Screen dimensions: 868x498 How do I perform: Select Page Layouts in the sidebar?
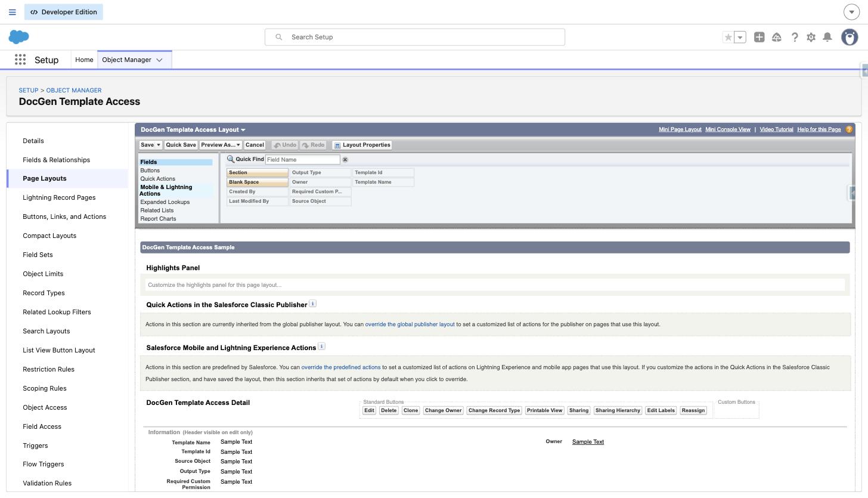click(x=45, y=178)
